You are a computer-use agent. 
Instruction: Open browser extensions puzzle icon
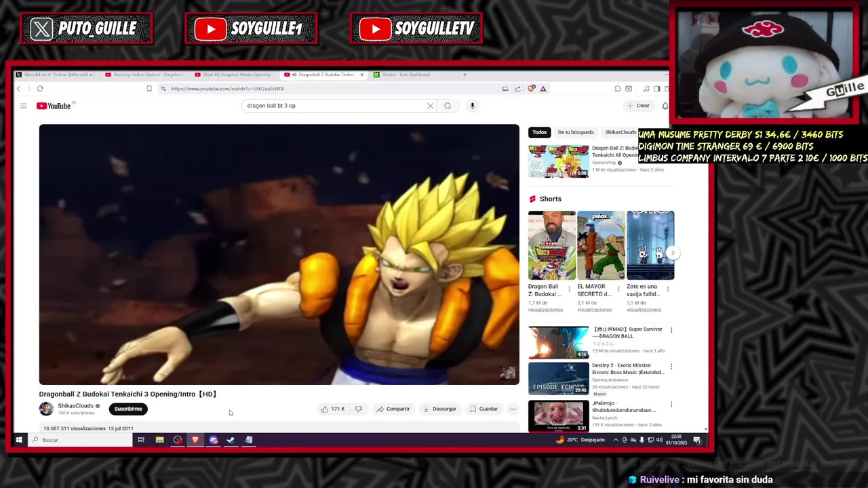click(x=618, y=89)
